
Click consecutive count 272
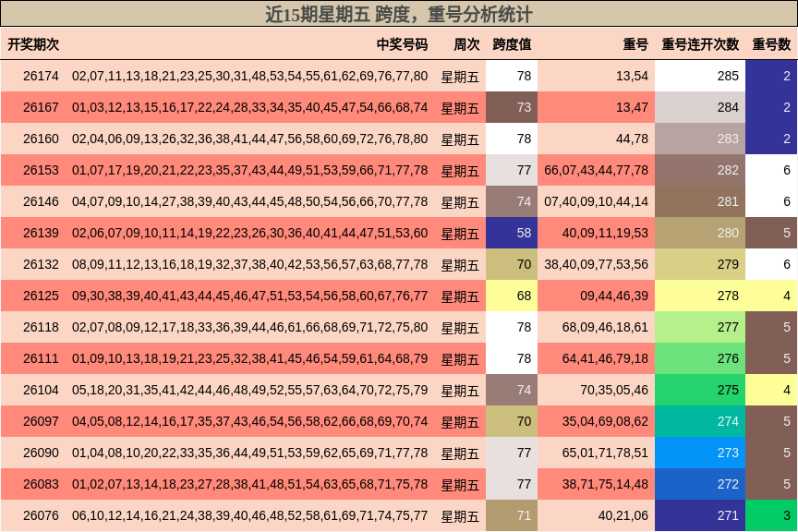pos(700,485)
